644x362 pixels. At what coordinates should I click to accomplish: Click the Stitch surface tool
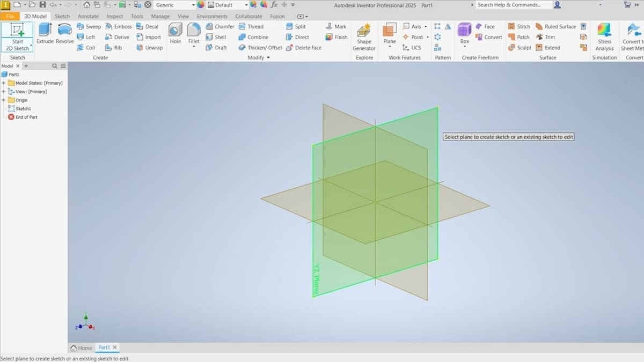(519, 26)
